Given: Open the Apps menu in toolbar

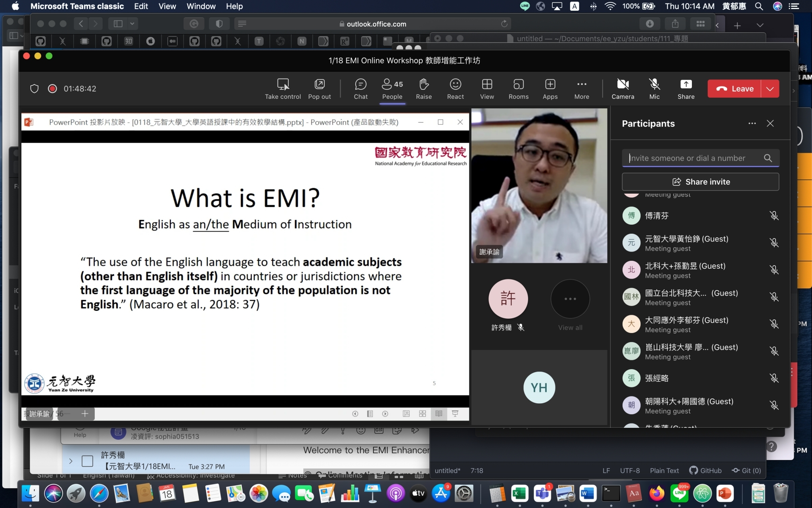Looking at the screenshot, I should coord(550,89).
